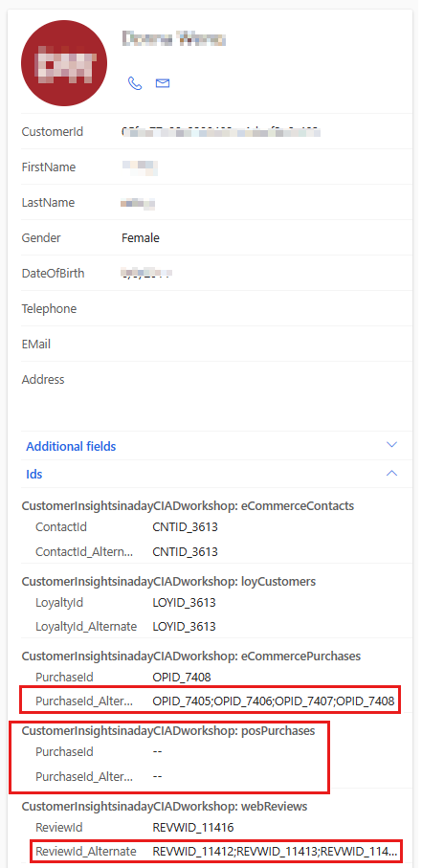Select the LoyaltyId value LOYID_3613
The height and width of the screenshot is (868, 422).
pos(184,602)
